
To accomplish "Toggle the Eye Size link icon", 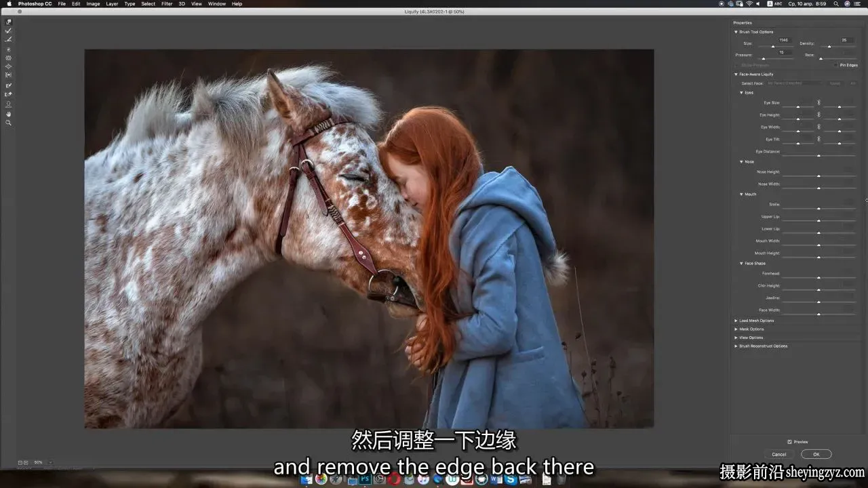I will (818, 102).
